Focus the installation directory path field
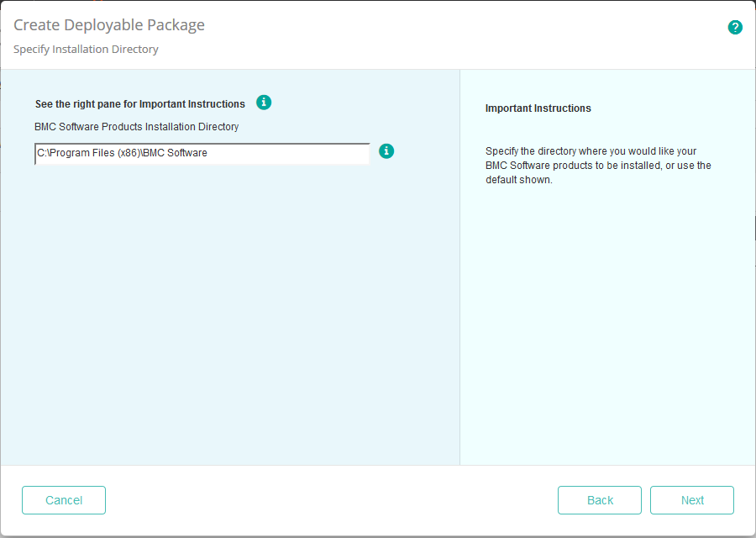Viewport: 756px width, 538px height. click(202, 154)
